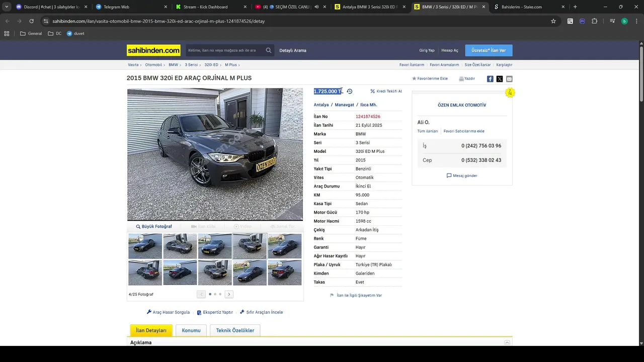The image size is (644, 362).
Task: Share listing on X icon
Action: tap(500, 79)
